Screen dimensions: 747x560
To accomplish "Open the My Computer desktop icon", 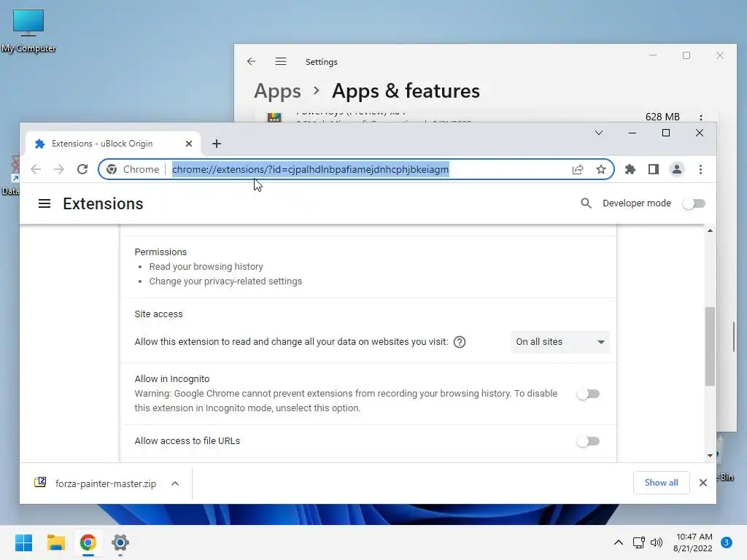I will click(28, 31).
